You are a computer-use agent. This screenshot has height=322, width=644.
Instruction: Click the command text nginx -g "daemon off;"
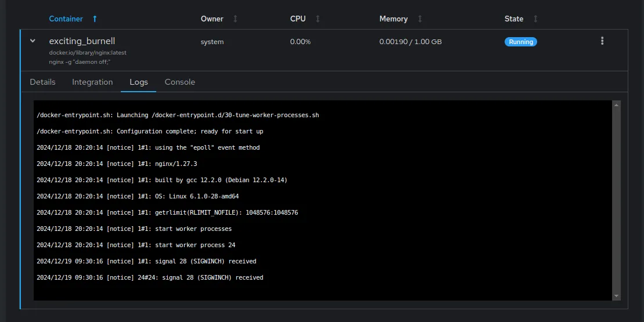80,62
